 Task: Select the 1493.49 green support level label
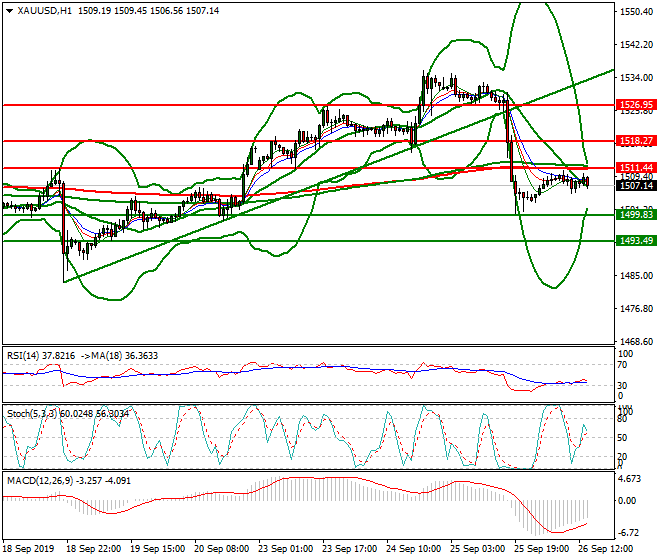tap(636, 240)
